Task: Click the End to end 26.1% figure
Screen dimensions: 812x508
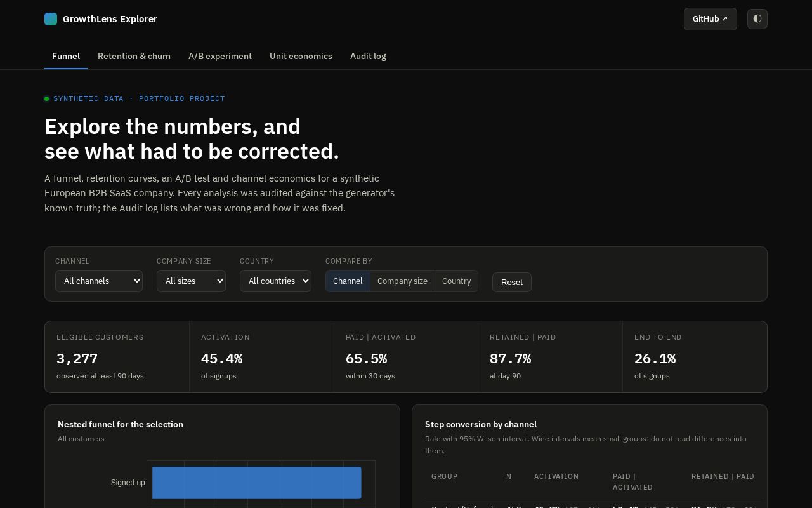Action: click(655, 359)
